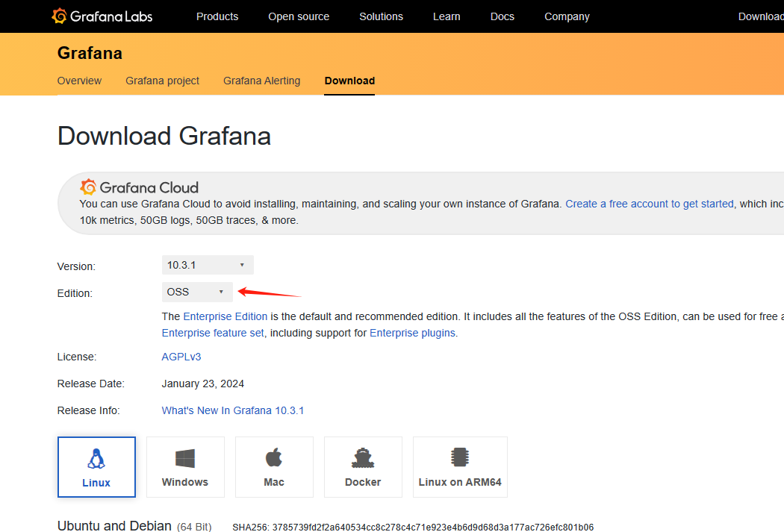
Task: Select the Docker platform icon
Action: [x=363, y=458]
